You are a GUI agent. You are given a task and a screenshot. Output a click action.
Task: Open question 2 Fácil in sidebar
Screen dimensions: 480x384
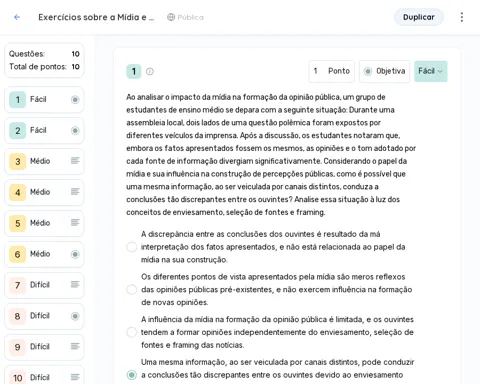(x=44, y=130)
